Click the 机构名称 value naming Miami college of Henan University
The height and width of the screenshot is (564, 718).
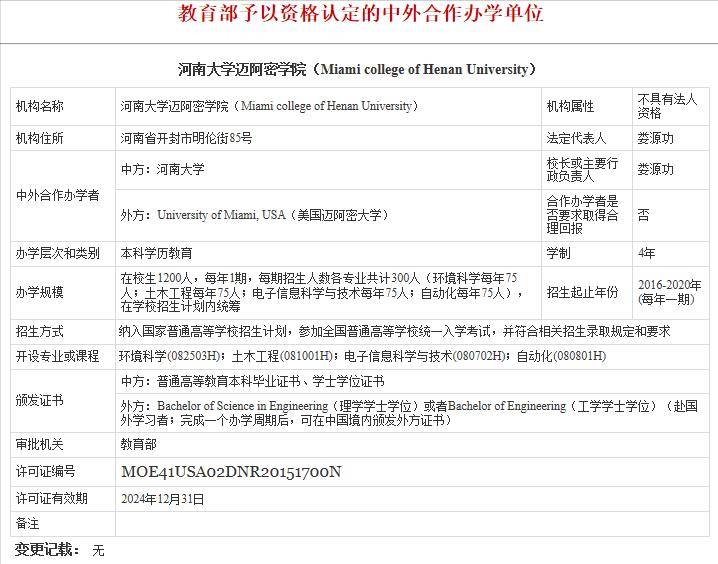point(269,106)
